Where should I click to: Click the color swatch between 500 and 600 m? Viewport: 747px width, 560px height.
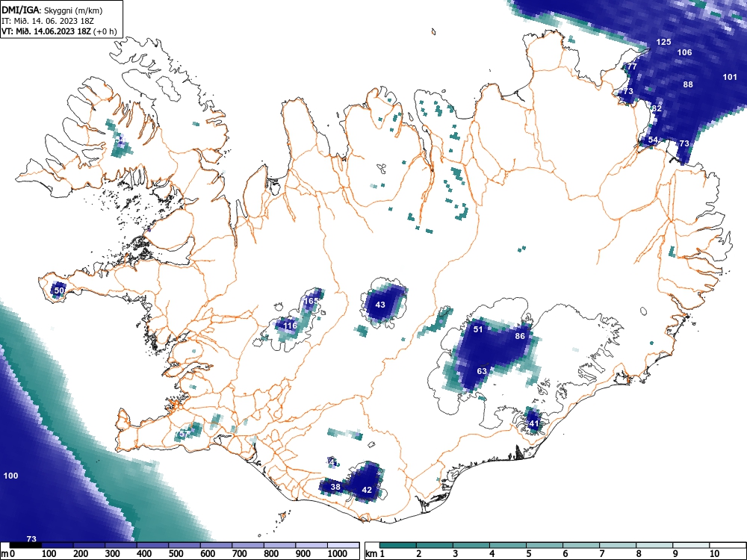[185, 545]
